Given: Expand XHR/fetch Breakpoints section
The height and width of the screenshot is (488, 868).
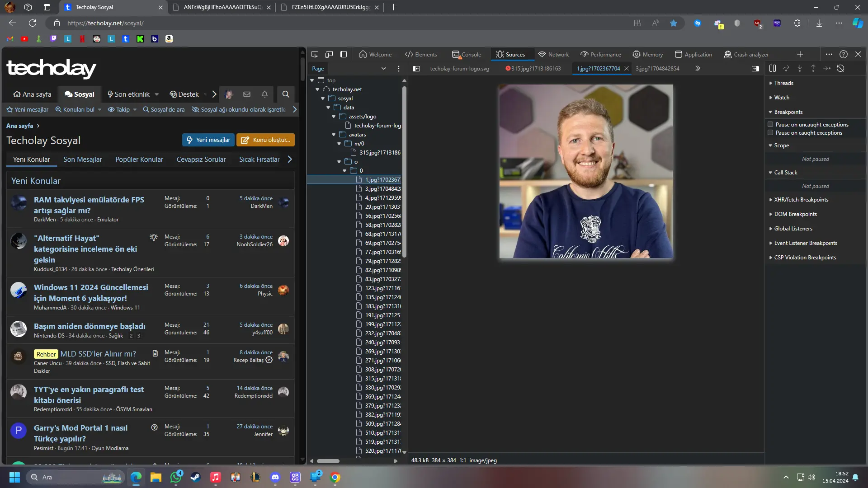Looking at the screenshot, I should [x=801, y=200].
